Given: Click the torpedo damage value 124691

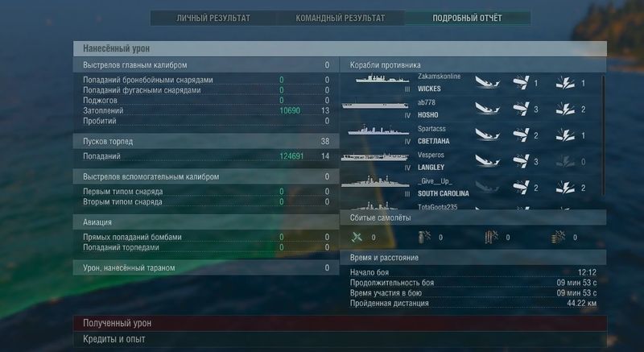Looking at the screenshot, I should click(291, 156).
